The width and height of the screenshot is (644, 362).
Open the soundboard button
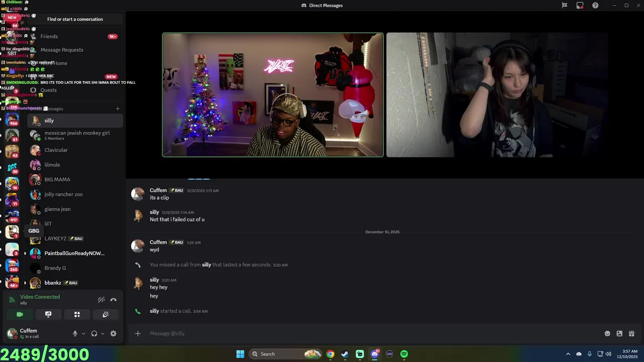tap(106, 314)
